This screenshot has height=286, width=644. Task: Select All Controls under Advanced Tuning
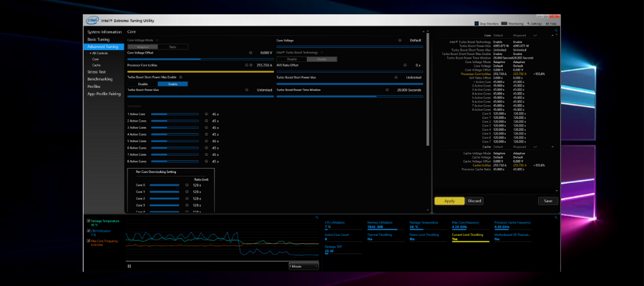click(x=99, y=54)
